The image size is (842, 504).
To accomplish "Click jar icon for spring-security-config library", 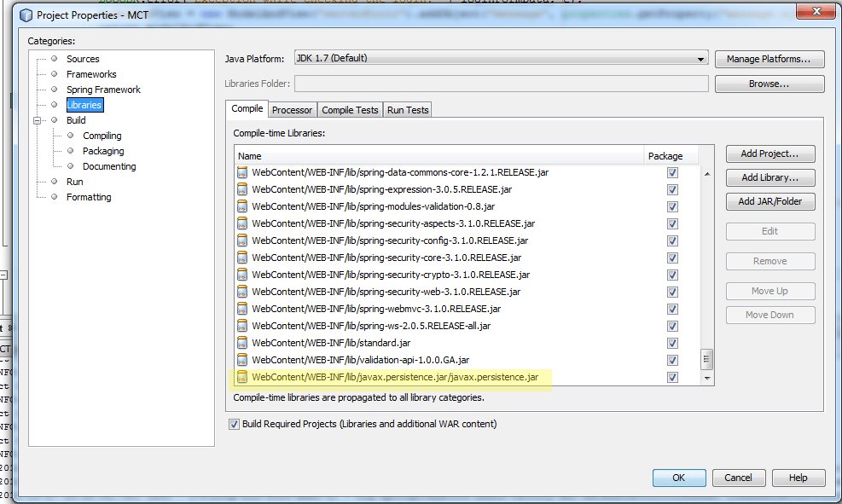I will [x=242, y=240].
